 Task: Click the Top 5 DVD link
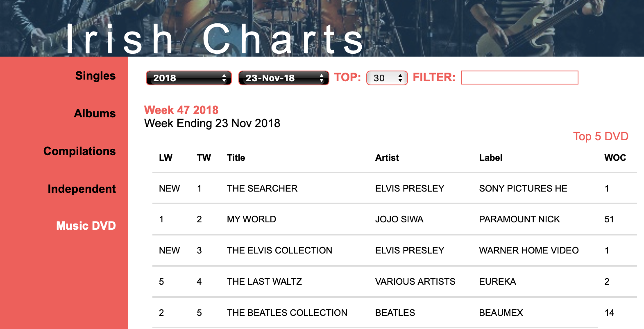pos(601,136)
